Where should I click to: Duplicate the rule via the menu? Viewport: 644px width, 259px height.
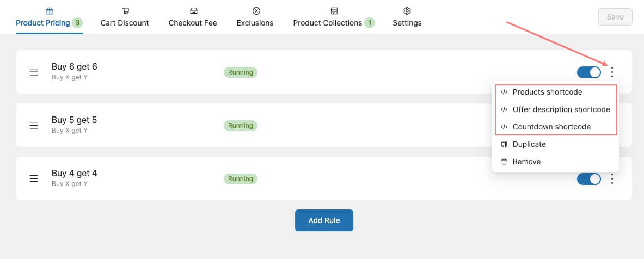point(529,144)
